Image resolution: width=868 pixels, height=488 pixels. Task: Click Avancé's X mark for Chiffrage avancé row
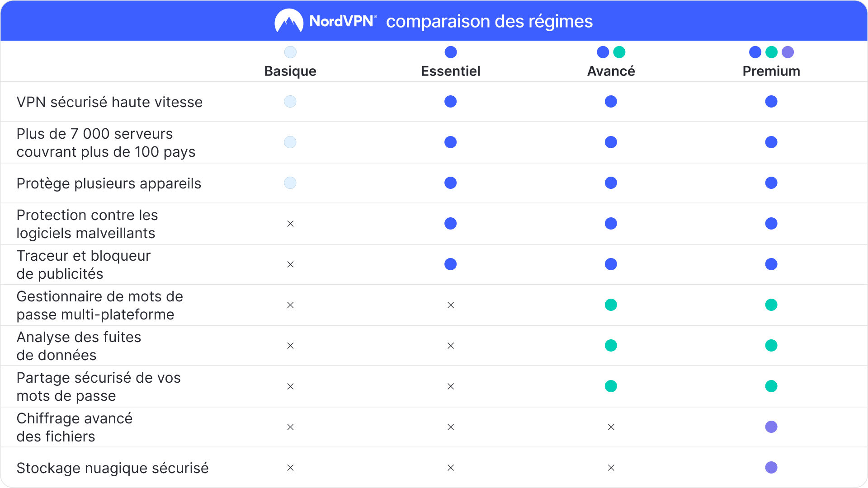click(611, 427)
